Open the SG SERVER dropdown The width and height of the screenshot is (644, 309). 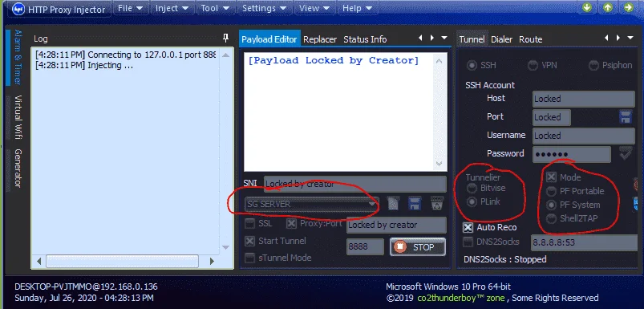pos(312,204)
